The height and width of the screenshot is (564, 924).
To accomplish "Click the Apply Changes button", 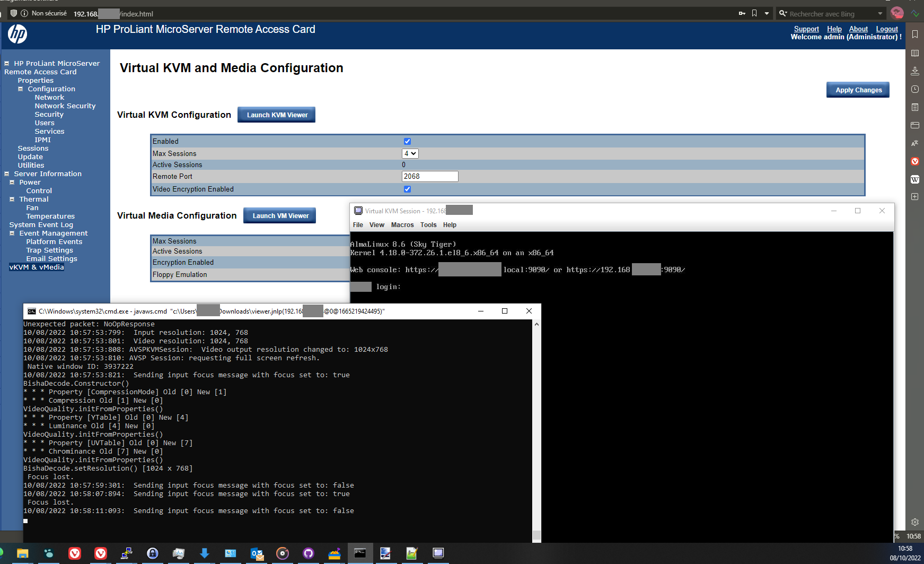I will (x=858, y=90).
